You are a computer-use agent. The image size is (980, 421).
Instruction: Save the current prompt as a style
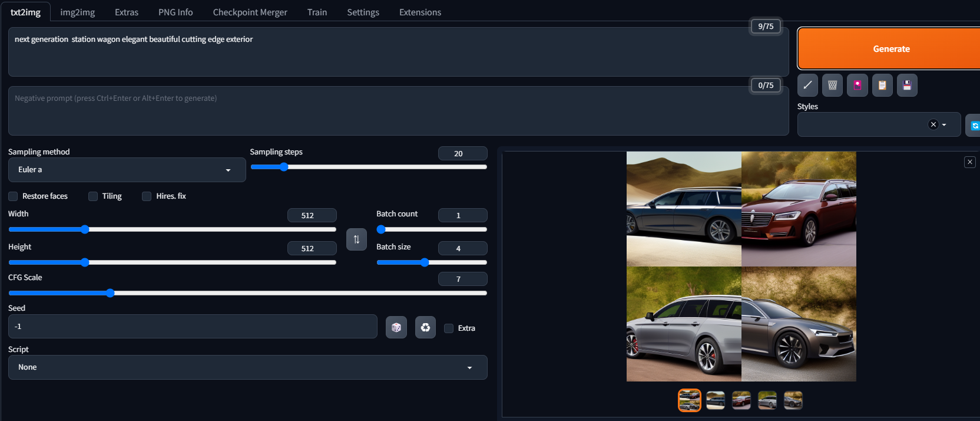(907, 85)
